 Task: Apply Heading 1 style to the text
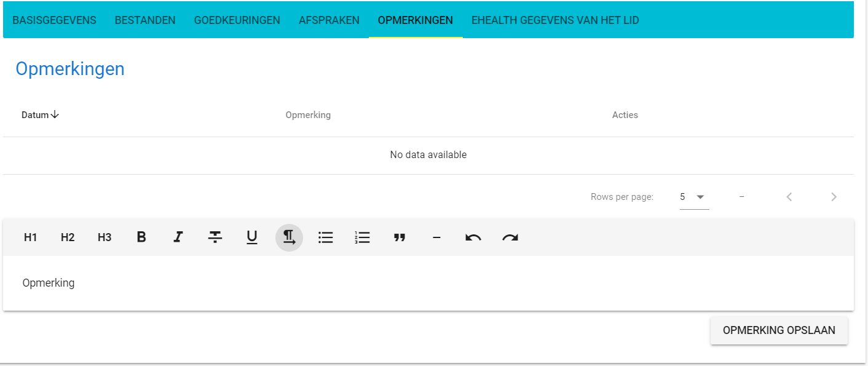click(x=30, y=237)
